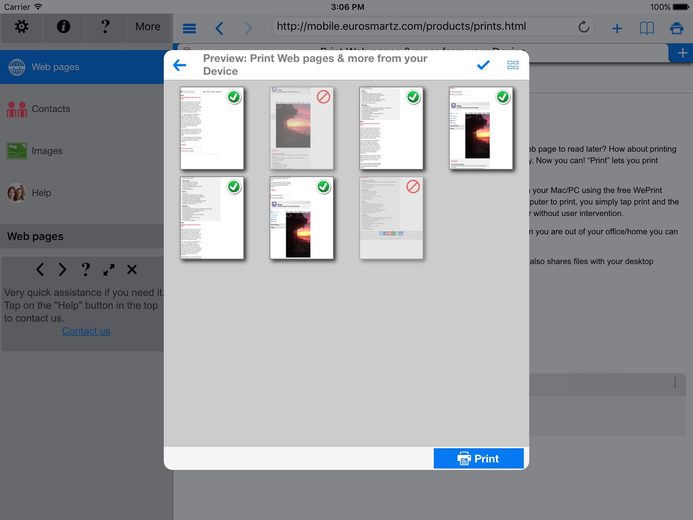Switch preview layout grid icon
This screenshot has width=693, height=520.
(513, 65)
